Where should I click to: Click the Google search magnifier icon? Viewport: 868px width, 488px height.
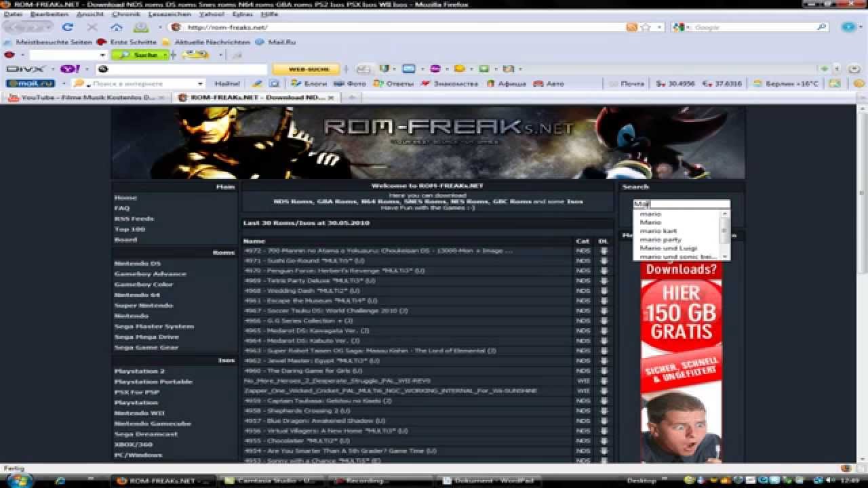point(821,27)
